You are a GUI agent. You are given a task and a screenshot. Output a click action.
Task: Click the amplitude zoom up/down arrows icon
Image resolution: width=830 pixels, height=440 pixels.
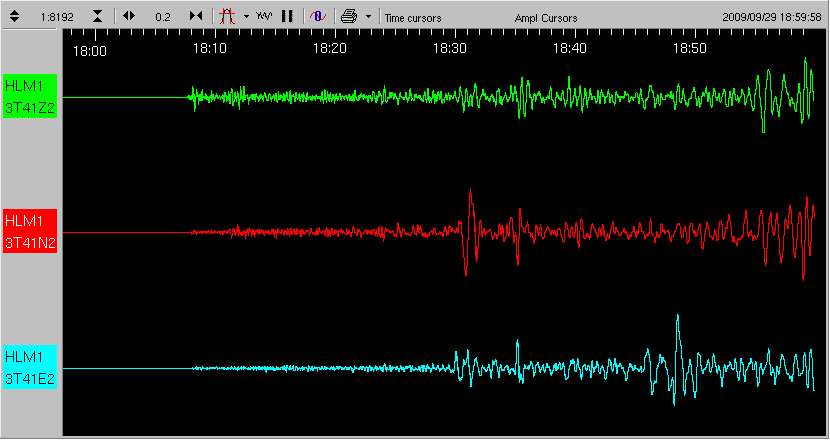pos(15,16)
